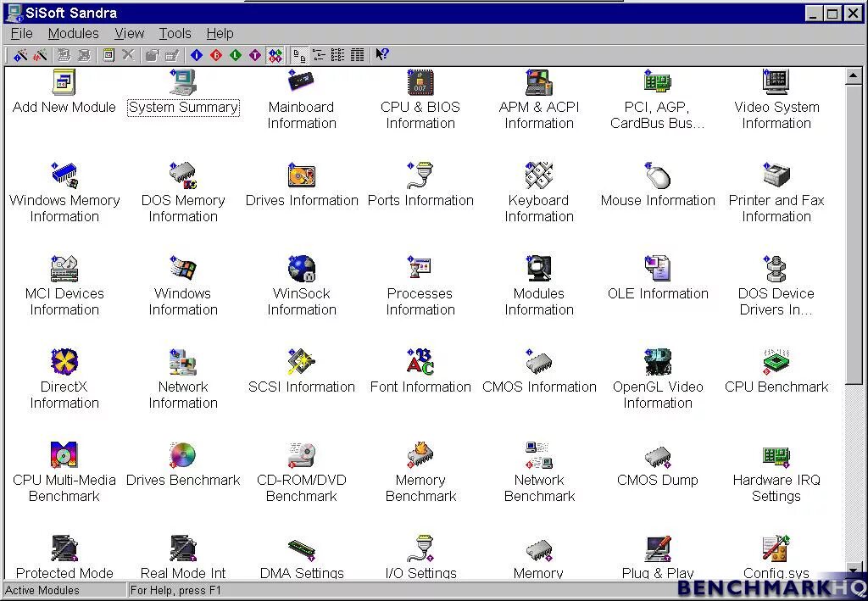This screenshot has height=601, width=868.
Task: Switch to details view in toolbar
Action: click(x=358, y=55)
